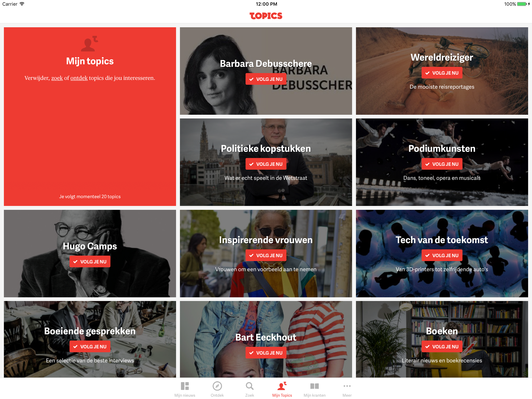Viewport: 532px width, 399px height.
Task: Open the Zoek magnifier icon
Action: [249, 386]
